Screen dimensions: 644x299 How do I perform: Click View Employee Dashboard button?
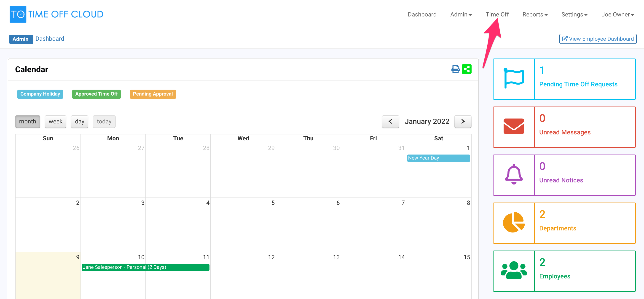tap(598, 39)
